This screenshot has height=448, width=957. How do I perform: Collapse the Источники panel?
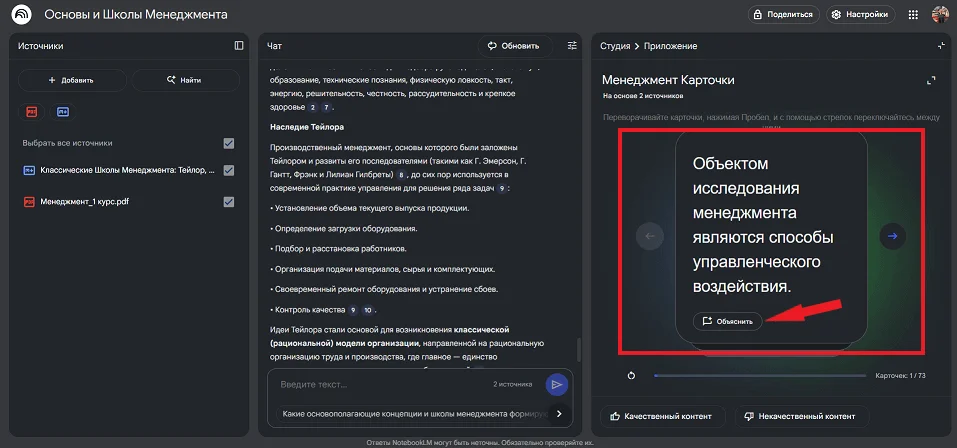pyautogui.click(x=239, y=46)
